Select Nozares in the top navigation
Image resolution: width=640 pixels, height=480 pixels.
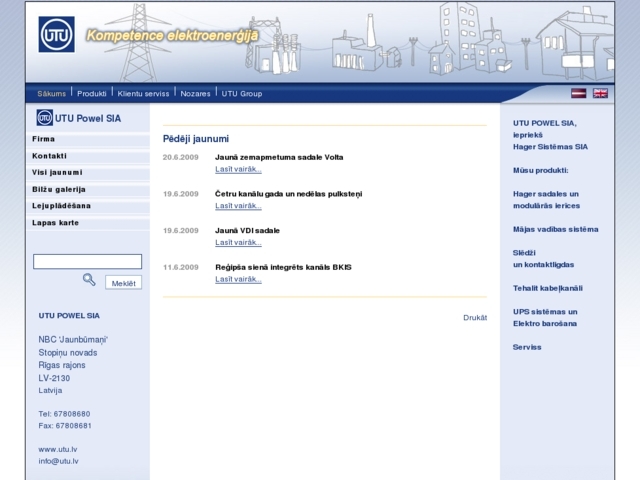(x=195, y=93)
